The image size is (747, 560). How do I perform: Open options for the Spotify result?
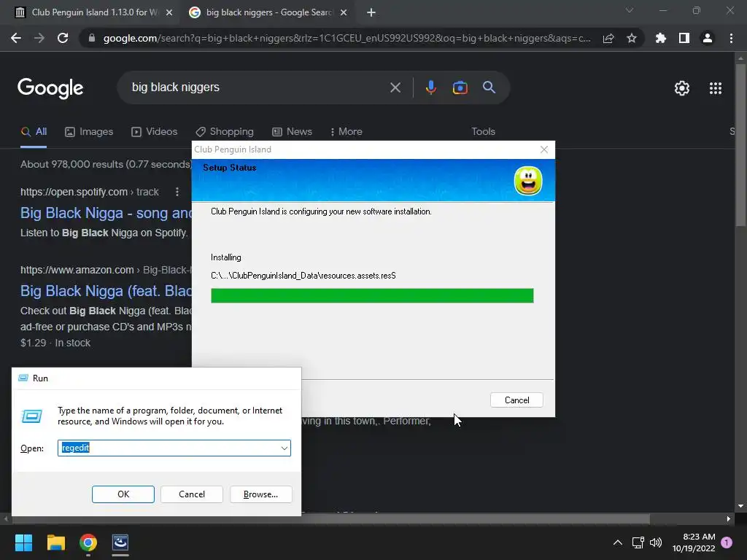177,192
